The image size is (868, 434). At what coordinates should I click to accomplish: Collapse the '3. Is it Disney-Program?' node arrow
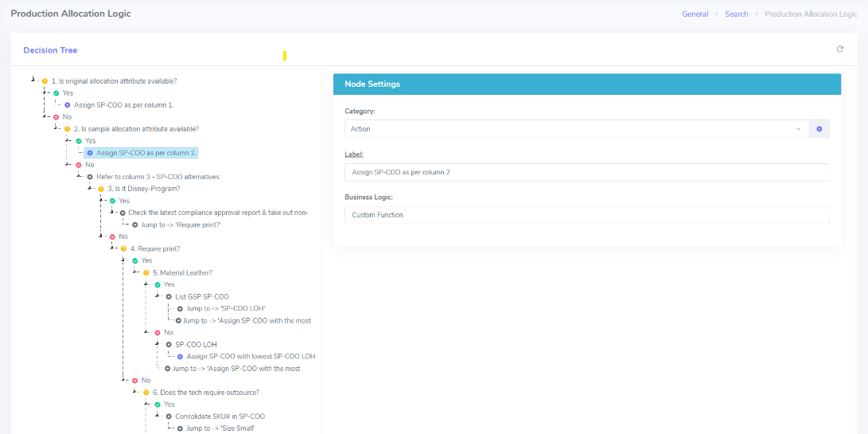tap(91, 189)
